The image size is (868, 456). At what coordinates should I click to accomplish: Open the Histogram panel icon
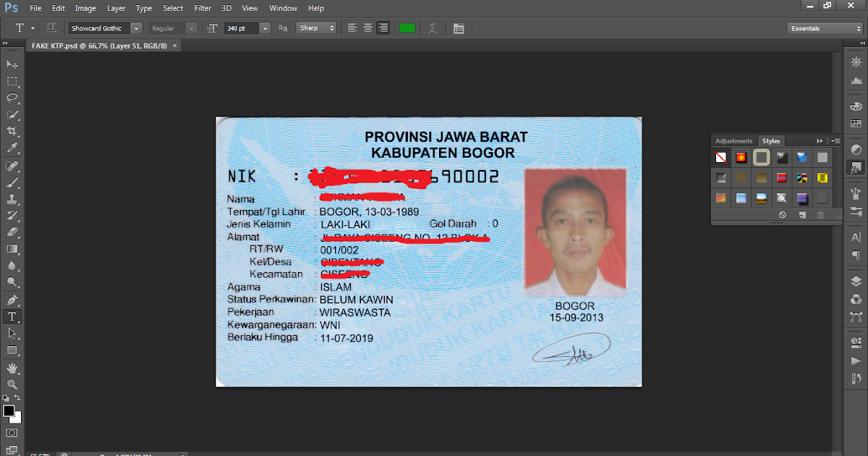pyautogui.click(x=856, y=82)
